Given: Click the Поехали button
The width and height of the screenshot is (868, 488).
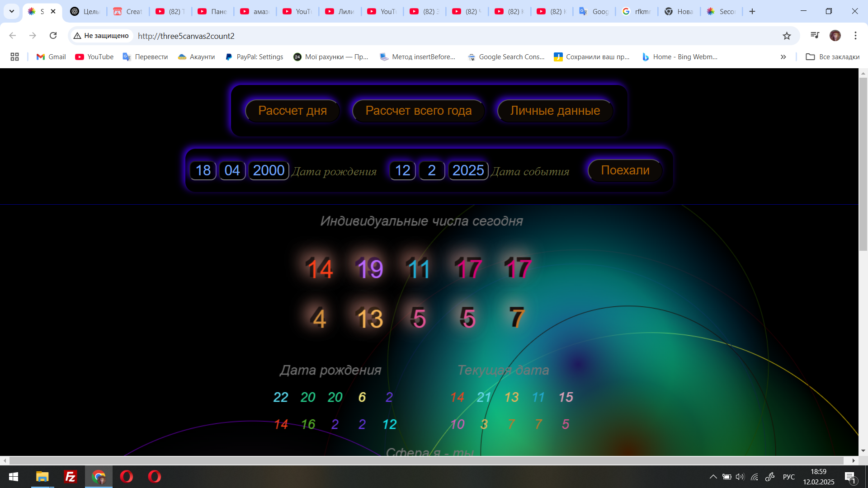Looking at the screenshot, I should (625, 170).
